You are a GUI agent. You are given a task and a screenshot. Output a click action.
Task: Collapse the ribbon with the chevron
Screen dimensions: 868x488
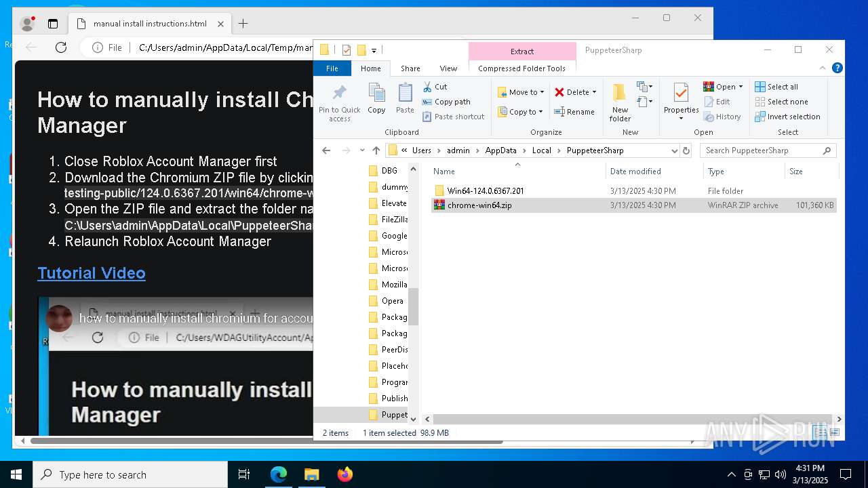pyautogui.click(x=823, y=68)
